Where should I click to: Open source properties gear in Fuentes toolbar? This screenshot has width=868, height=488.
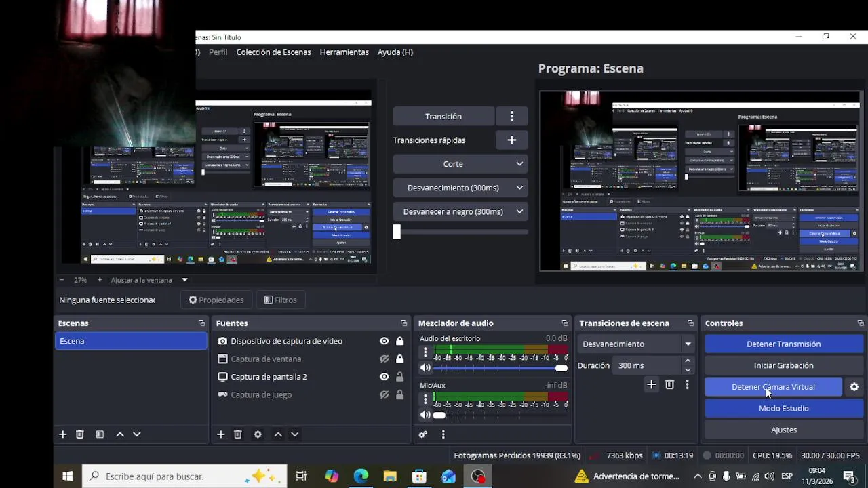[x=258, y=434]
